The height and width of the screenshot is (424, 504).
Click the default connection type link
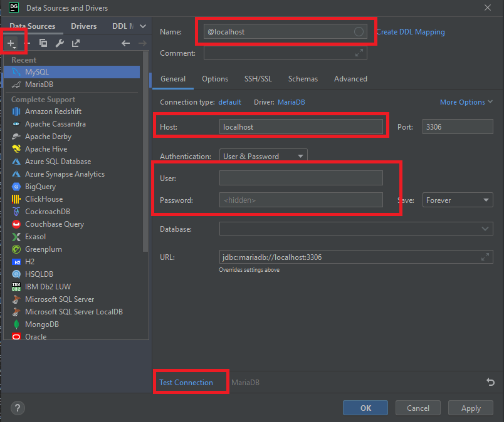pyautogui.click(x=229, y=102)
